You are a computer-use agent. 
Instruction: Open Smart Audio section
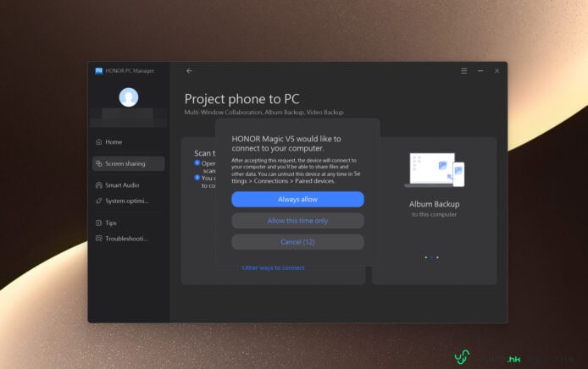coord(128,185)
